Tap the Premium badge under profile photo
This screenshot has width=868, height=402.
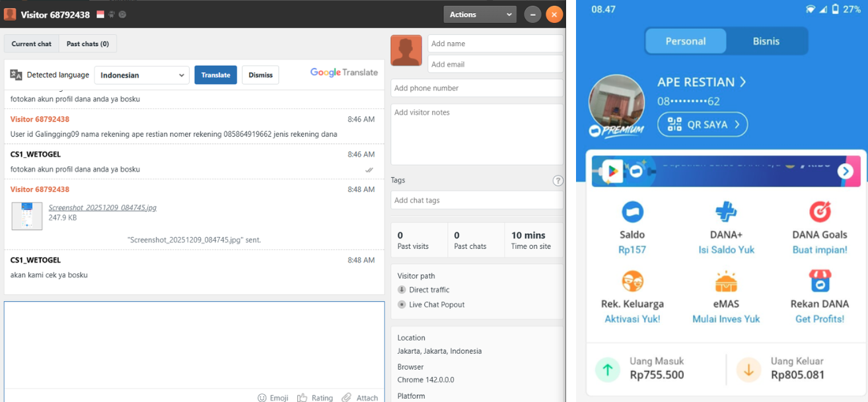pos(616,131)
